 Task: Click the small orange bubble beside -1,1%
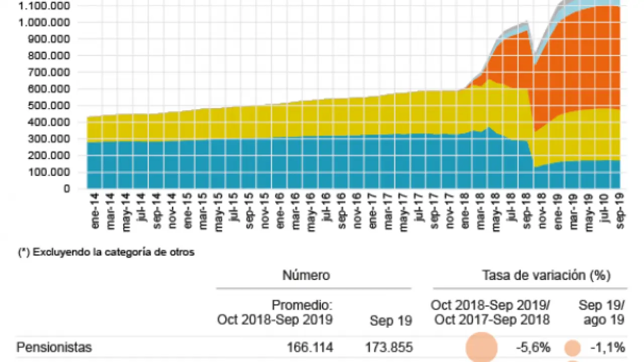572,347
